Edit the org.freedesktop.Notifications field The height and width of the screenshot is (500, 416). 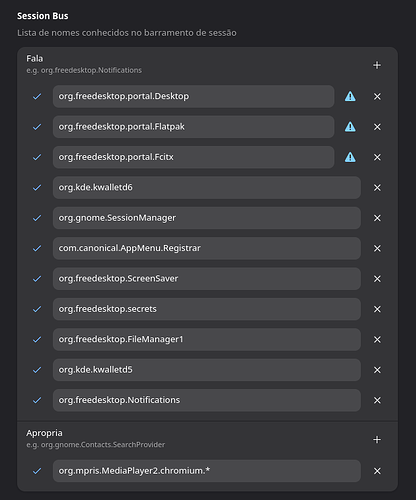[x=207, y=400]
